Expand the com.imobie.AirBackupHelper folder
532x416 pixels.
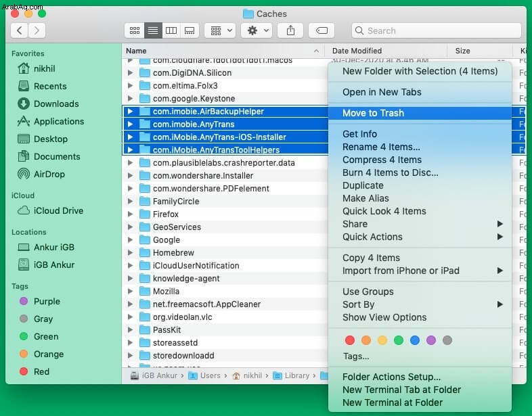tap(130, 112)
